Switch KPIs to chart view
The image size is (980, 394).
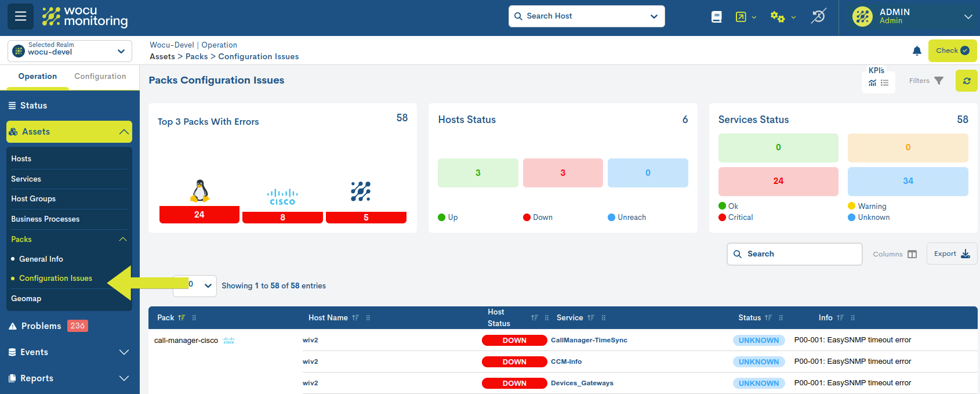pos(872,83)
